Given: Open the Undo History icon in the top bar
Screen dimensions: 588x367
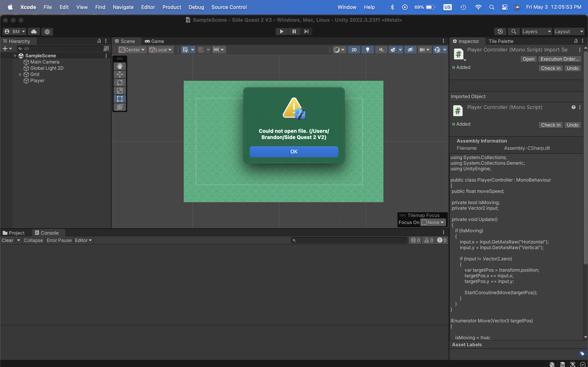Looking at the screenshot, I should click(x=500, y=31).
